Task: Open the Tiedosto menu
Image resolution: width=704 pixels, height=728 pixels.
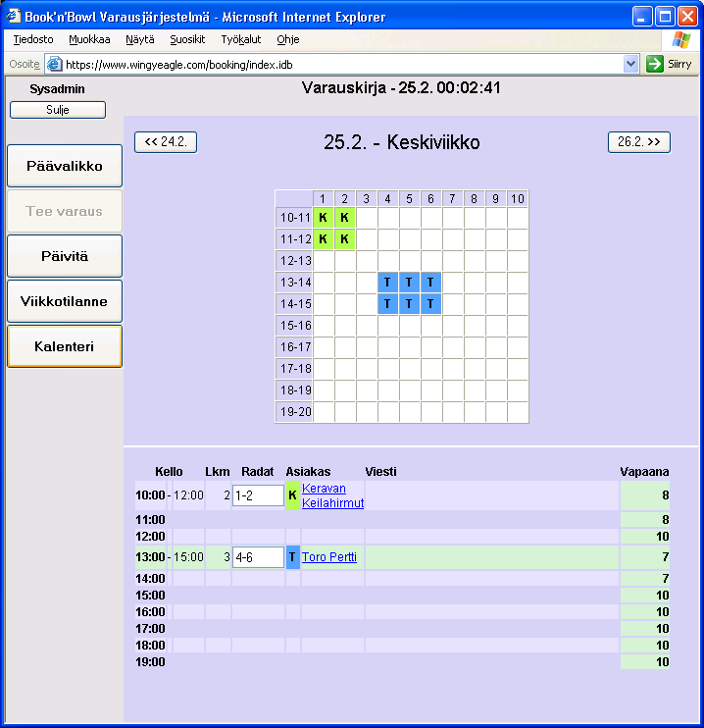Action: click(33, 39)
